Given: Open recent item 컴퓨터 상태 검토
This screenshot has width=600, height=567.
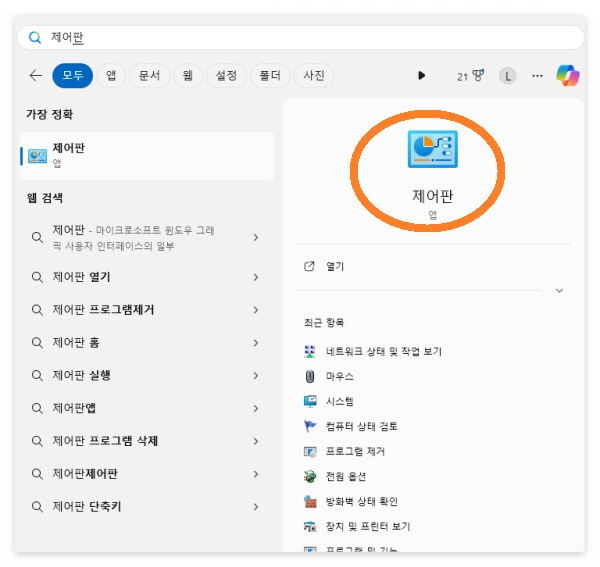Looking at the screenshot, I should pyautogui.click(x=362, y=426).
